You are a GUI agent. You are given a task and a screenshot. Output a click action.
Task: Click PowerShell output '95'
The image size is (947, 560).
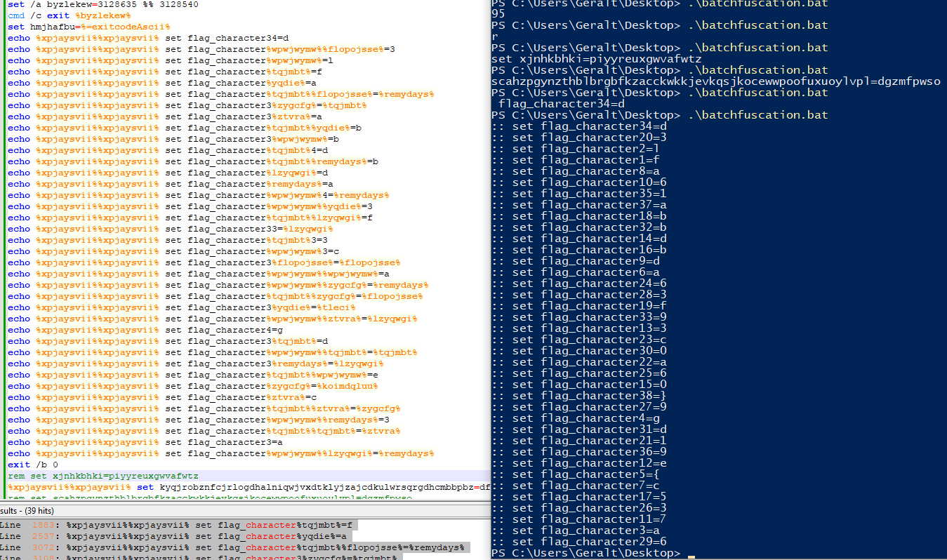point(498,14)
